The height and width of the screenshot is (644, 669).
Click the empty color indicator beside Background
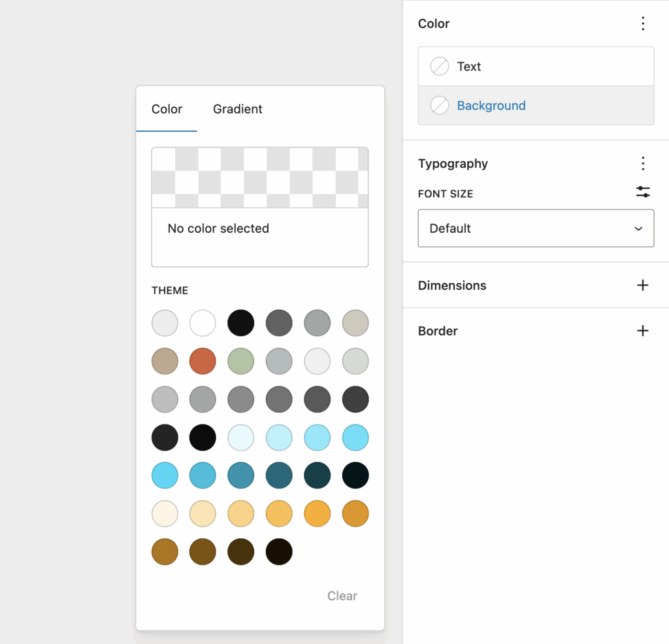440,106
